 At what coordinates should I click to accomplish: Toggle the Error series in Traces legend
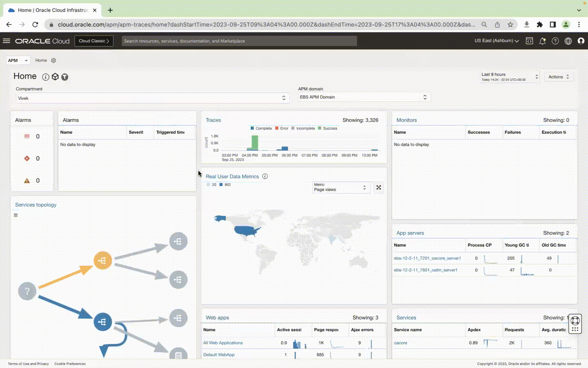pyautogui.click(x=282, y=128)
